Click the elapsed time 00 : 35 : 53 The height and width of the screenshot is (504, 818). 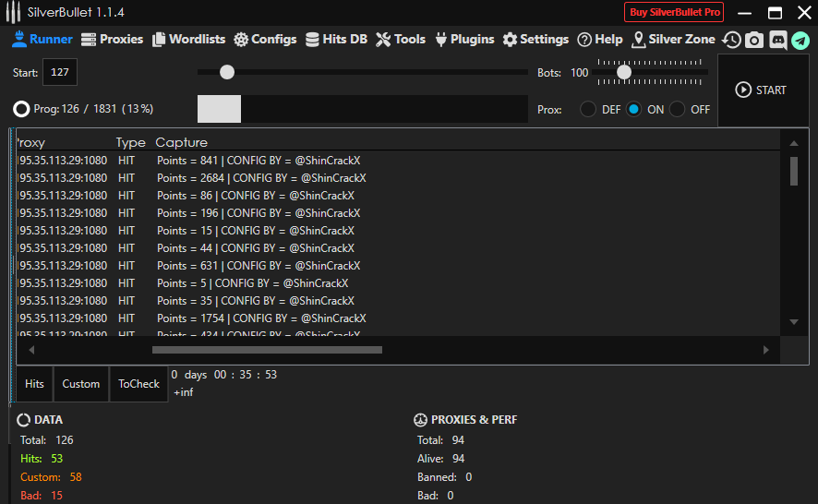pyautogui.click(x=246, y=375)
